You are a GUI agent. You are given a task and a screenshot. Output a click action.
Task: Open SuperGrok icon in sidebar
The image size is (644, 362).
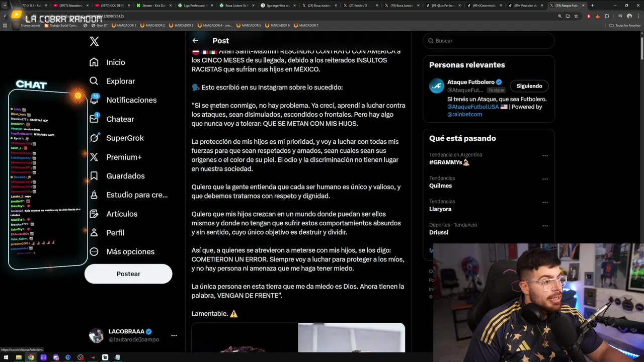coord(94,138)
